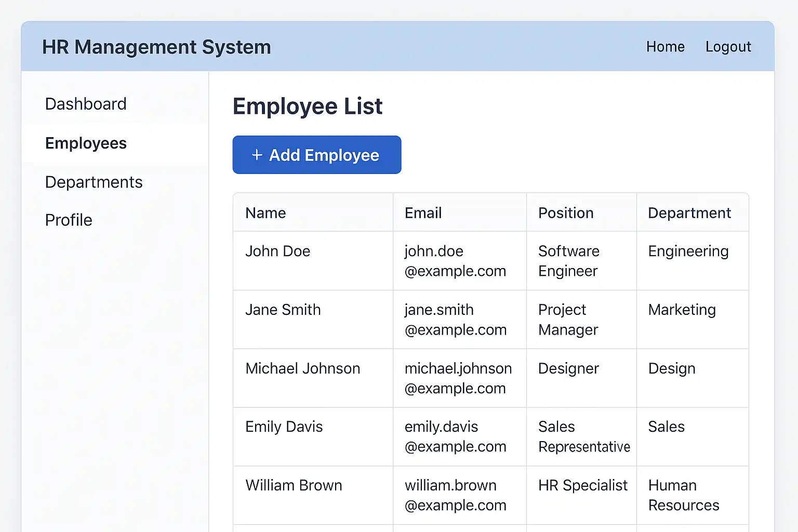Click the Engineering department cell

pyautogui.click(x=688, y=251)
